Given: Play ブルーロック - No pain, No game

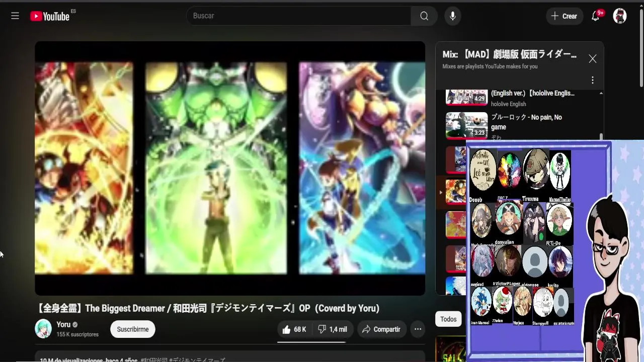Looking at the screenshot, I should click(x=527, y=122).
